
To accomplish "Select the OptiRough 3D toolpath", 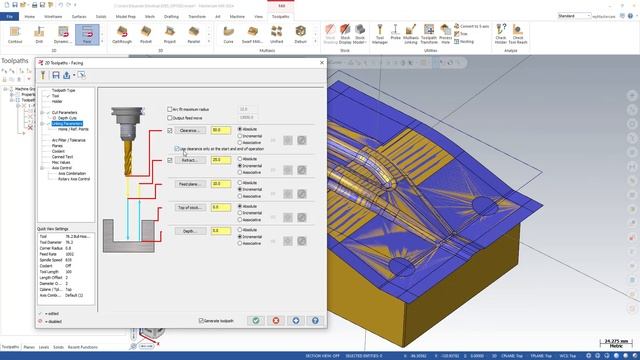I will coord(122,34).
